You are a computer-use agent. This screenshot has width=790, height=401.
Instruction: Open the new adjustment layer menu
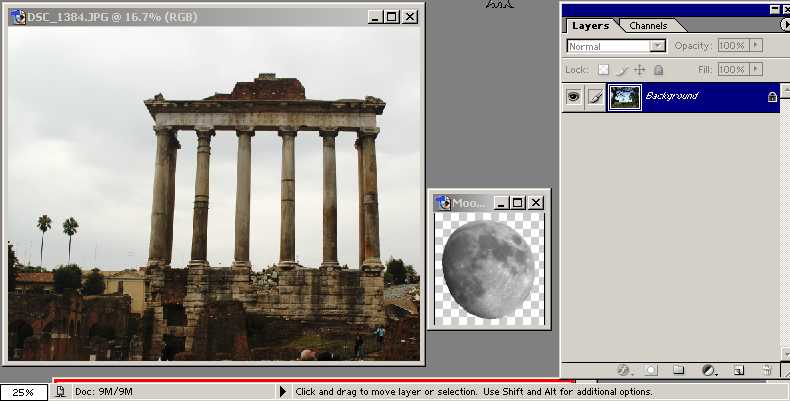coord(708,370)
